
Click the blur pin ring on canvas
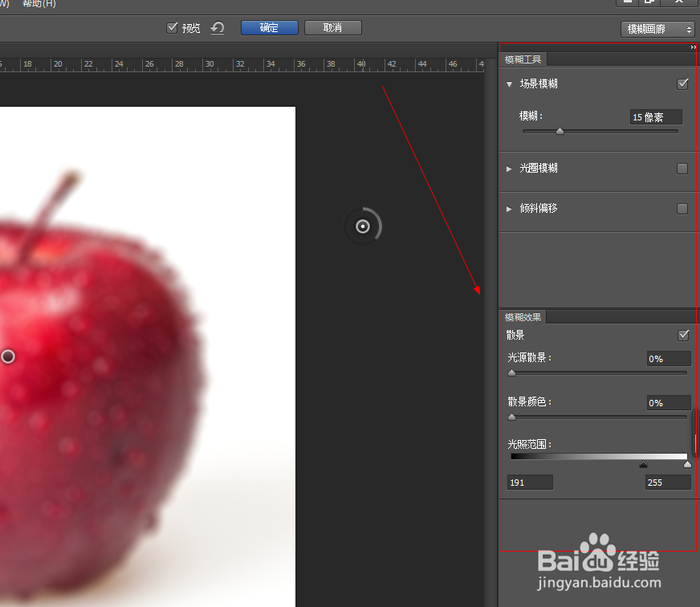[x=363, y=226]
